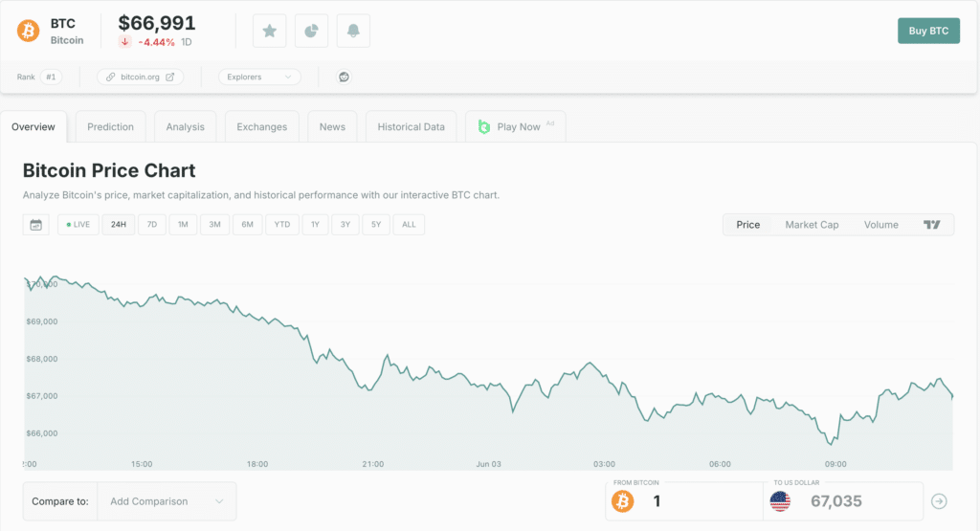
Task: Switch to the Prediction tab
Action: point(111,127)
